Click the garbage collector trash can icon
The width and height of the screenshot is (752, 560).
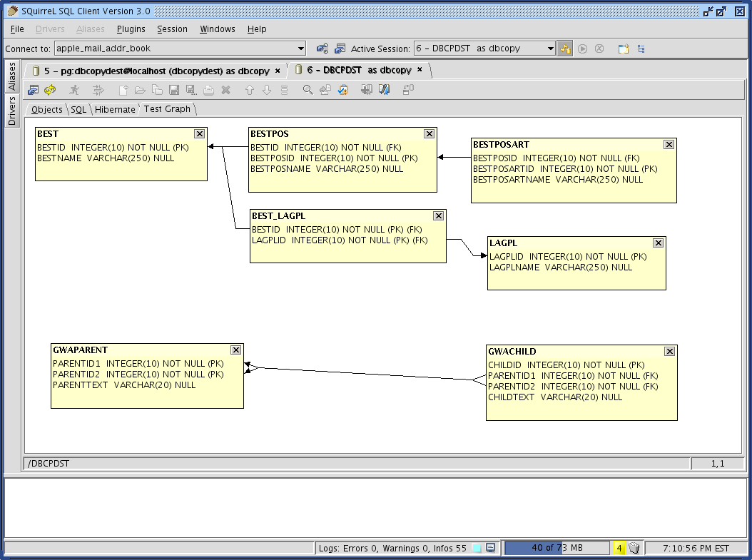coord(634,548)
